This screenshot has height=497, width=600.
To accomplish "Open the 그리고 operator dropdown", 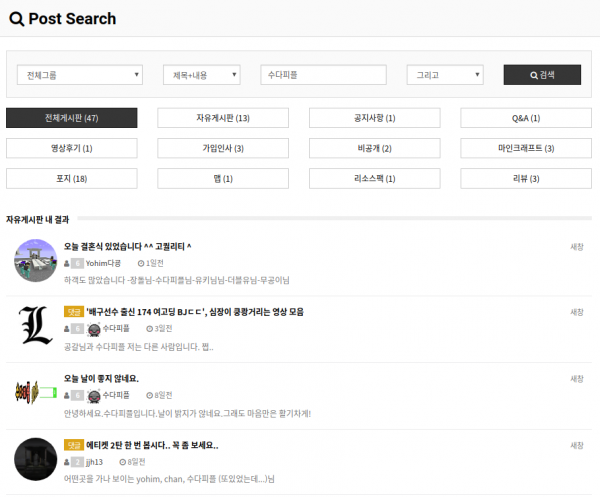I will [x=445, y=75].
